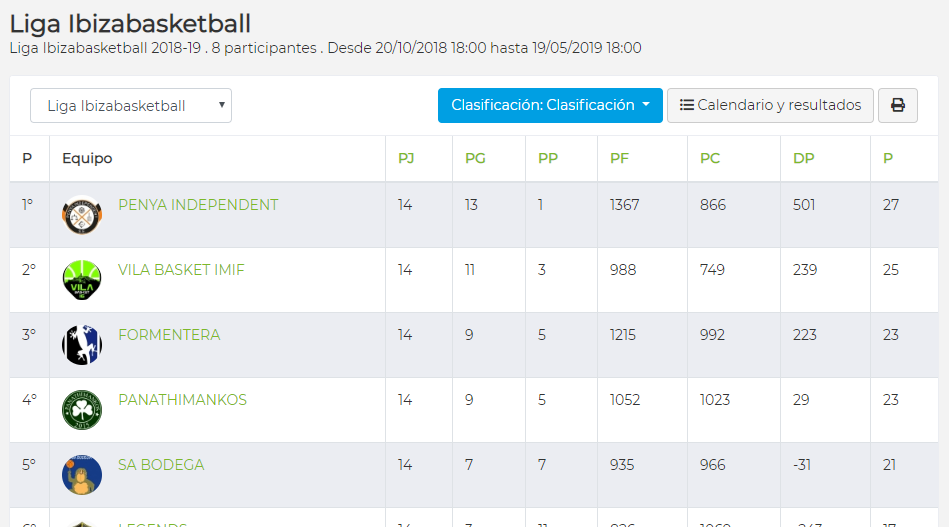Open the VILA BASKET IMIF team link
This screenshot has width=949, height=527.
click(181, 270)
